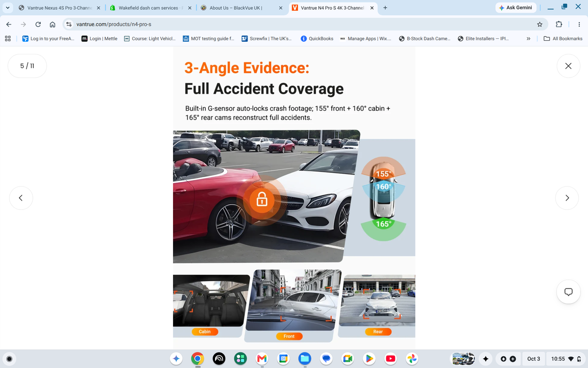View site information for vantrue.com
The height and width of the screenshot is (368, 588).
tap(69, 24)
